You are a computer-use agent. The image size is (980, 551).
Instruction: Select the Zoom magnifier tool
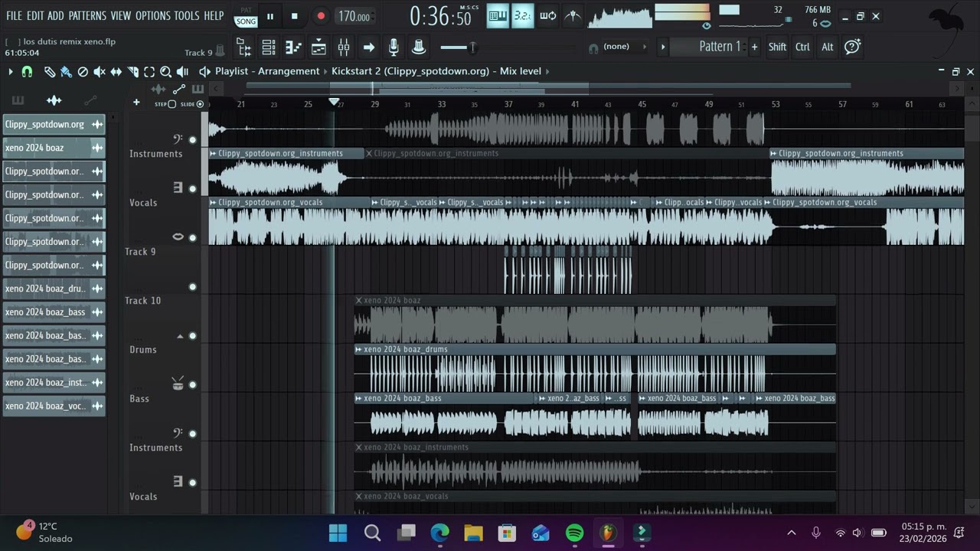[165, 71]
